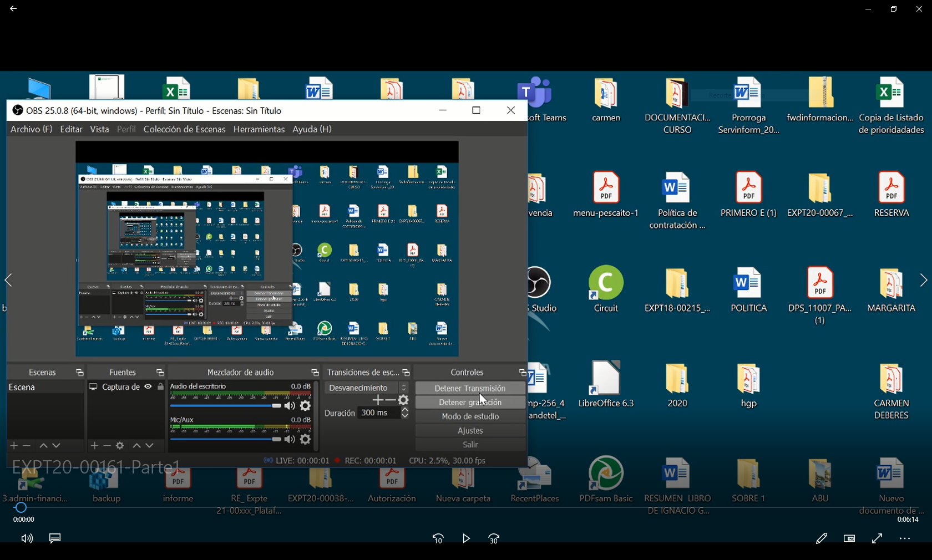
Task: Toggle lock on Captura de source
Action: coord(160,387)
